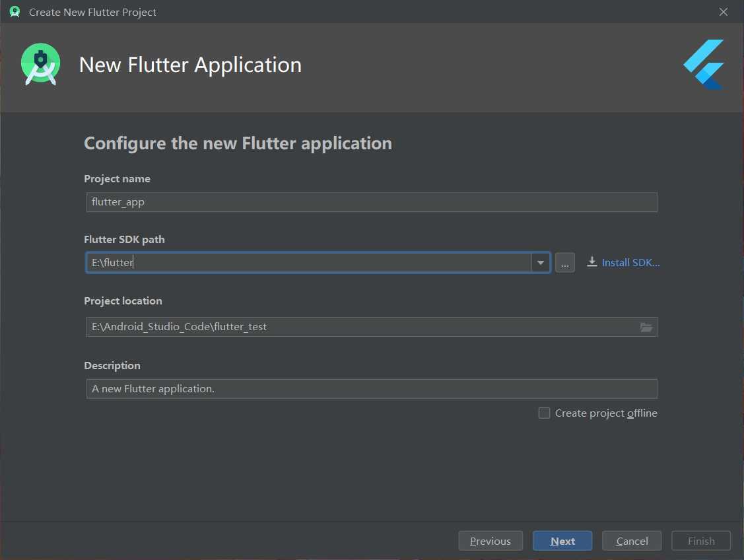Click into the Flutter SDK path text field
744x560 pixels.
pyautogui.click(x=309, y=262)
